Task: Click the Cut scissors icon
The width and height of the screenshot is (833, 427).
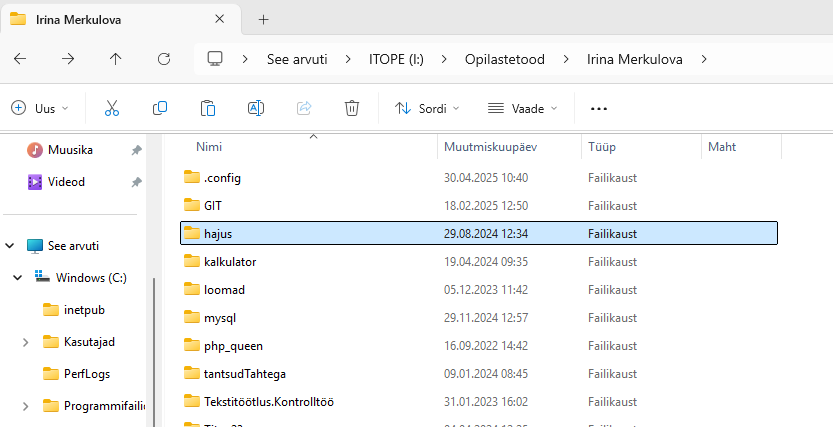Action: coord(112,108)
